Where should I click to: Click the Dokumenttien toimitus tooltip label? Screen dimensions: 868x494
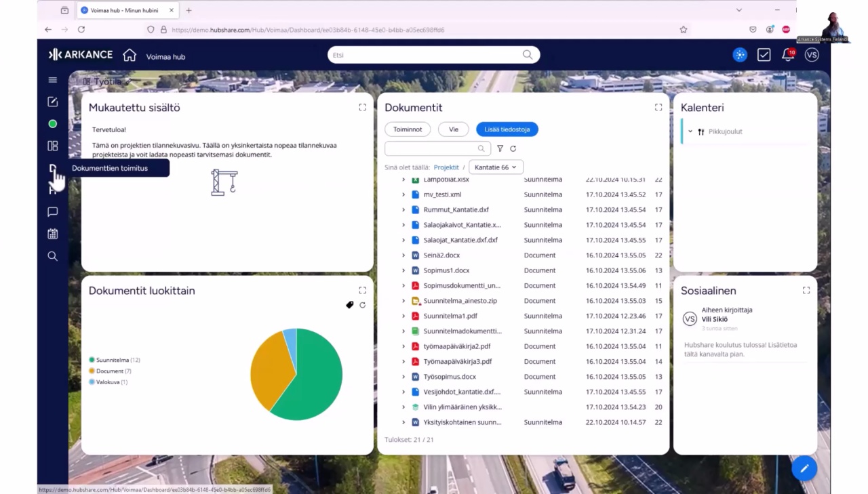pyautogui.click(x=110, y=168)
